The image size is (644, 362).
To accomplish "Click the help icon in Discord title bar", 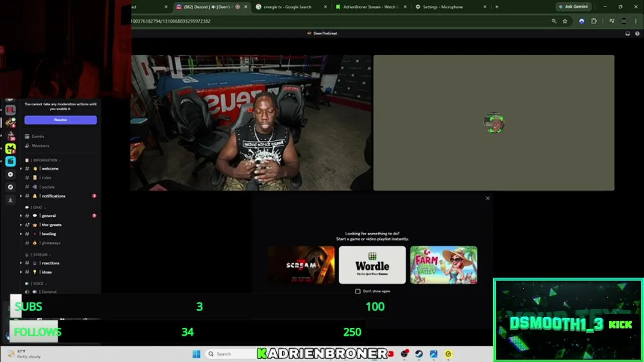I will point(637,34).
